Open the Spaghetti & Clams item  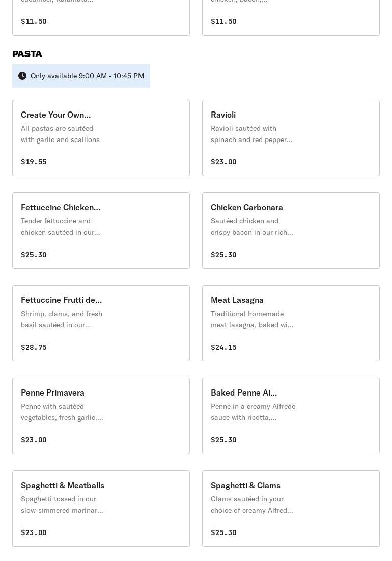click(x=291, y=509)
